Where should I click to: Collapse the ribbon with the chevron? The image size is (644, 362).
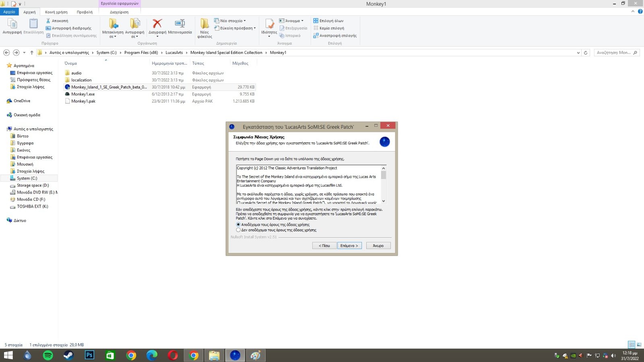633,12
